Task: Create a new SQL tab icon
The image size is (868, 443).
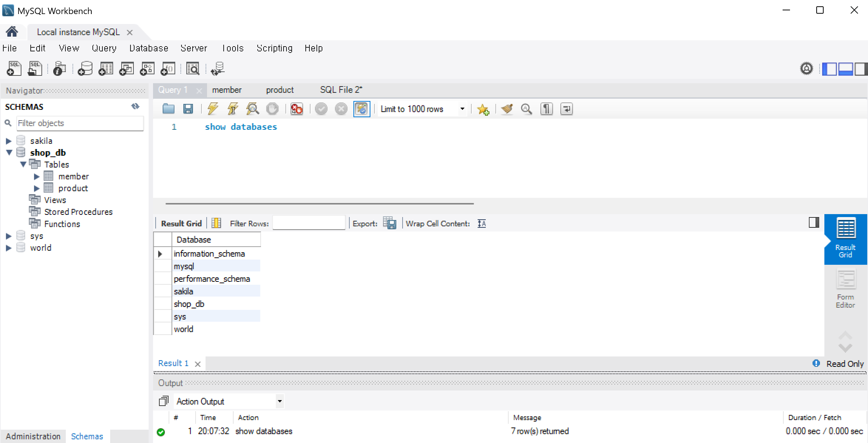Action: coord(14,69)
